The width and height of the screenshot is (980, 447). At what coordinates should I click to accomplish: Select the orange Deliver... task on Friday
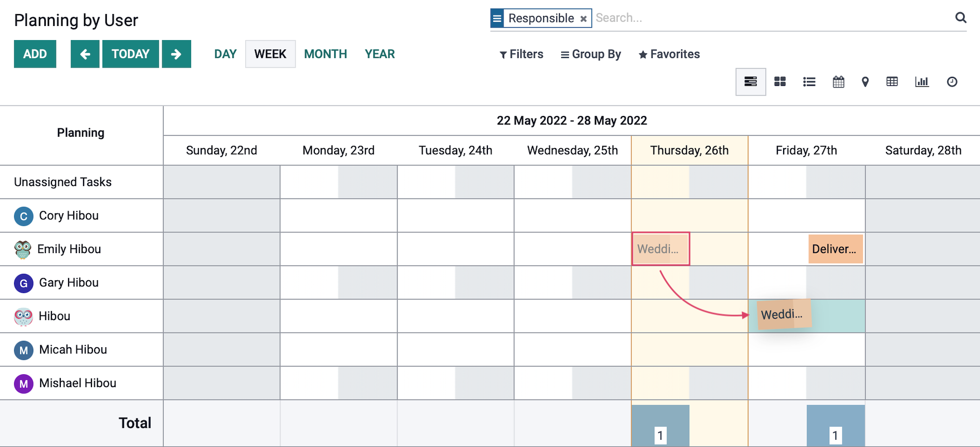click(x=835, y=249)
